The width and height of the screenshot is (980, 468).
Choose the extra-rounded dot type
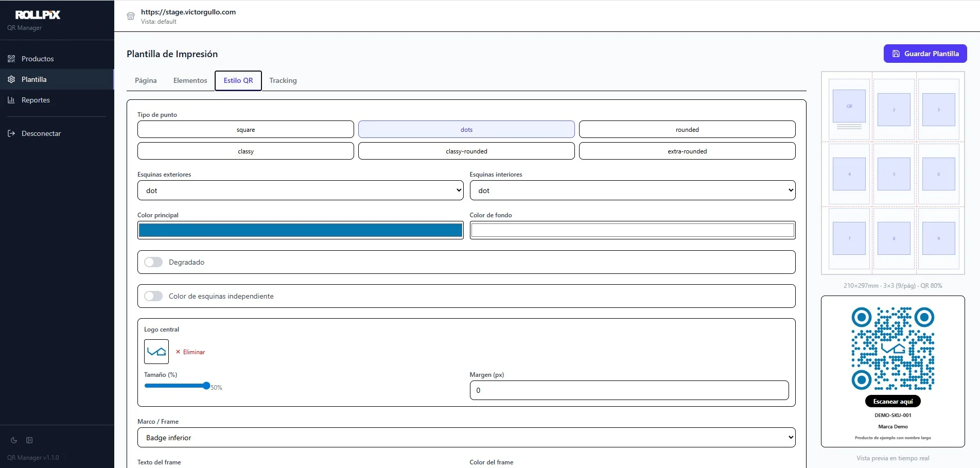click(687, 151)
